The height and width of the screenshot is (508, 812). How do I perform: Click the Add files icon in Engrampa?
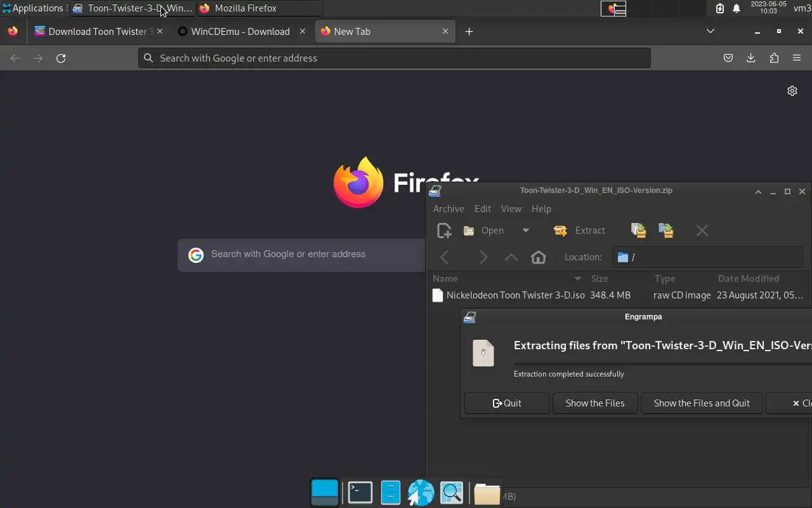(x=638, y=231)
